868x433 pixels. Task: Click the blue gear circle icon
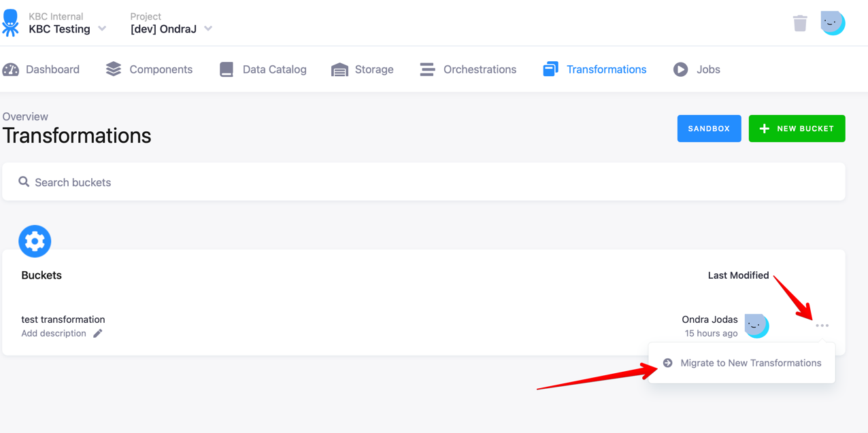(x=35, y=241)
